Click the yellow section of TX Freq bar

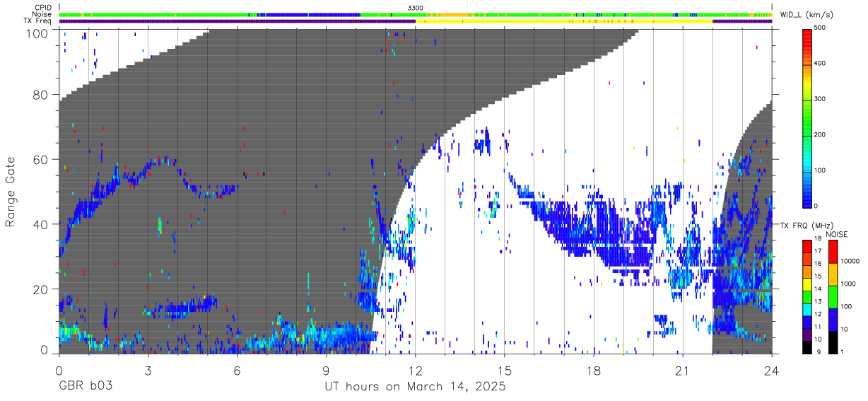click(x=564, y=21)
